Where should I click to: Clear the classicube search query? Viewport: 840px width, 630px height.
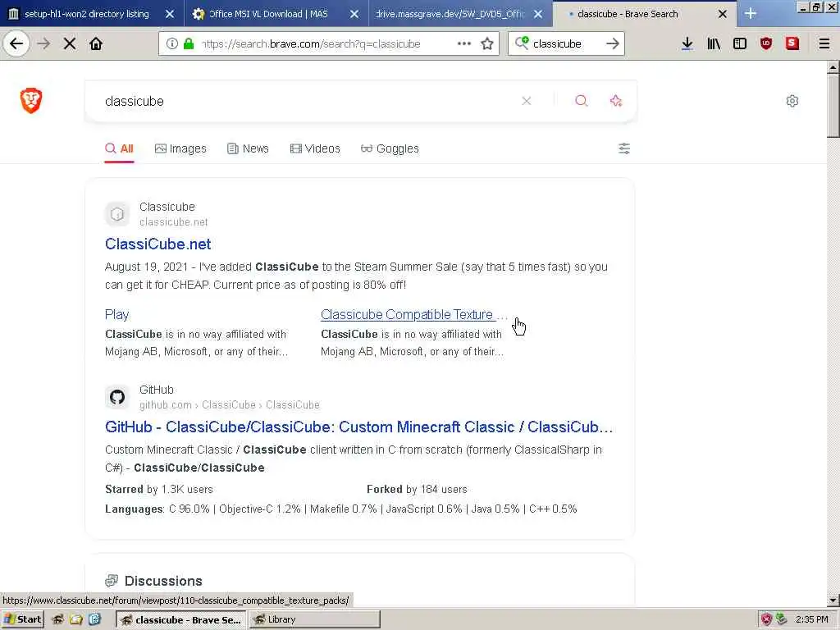[x=527, y=101]
